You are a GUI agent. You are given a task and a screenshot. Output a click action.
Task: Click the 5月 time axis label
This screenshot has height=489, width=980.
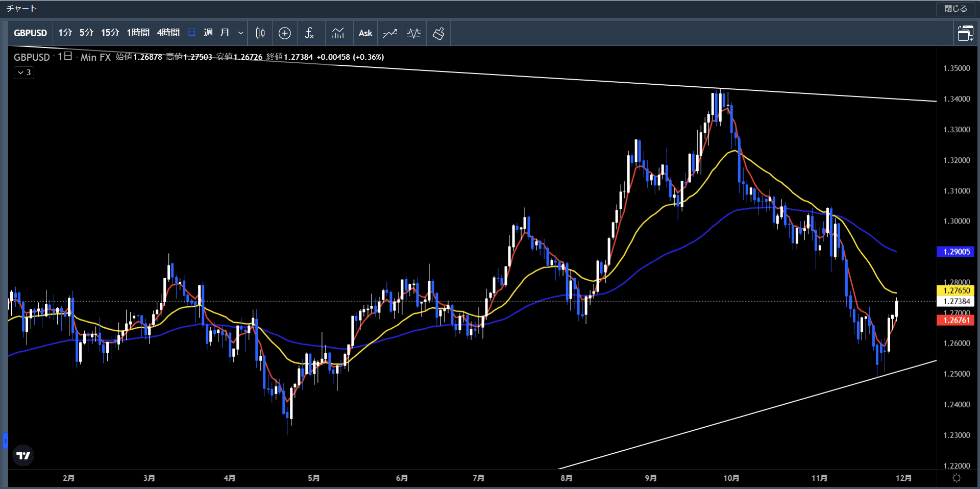pyautogui.click(x=314, y=478)
